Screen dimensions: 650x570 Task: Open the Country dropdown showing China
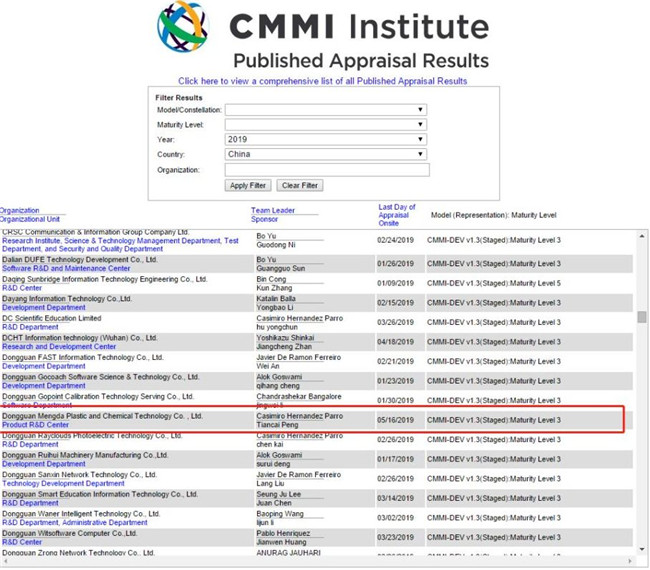tap(326, 154)
